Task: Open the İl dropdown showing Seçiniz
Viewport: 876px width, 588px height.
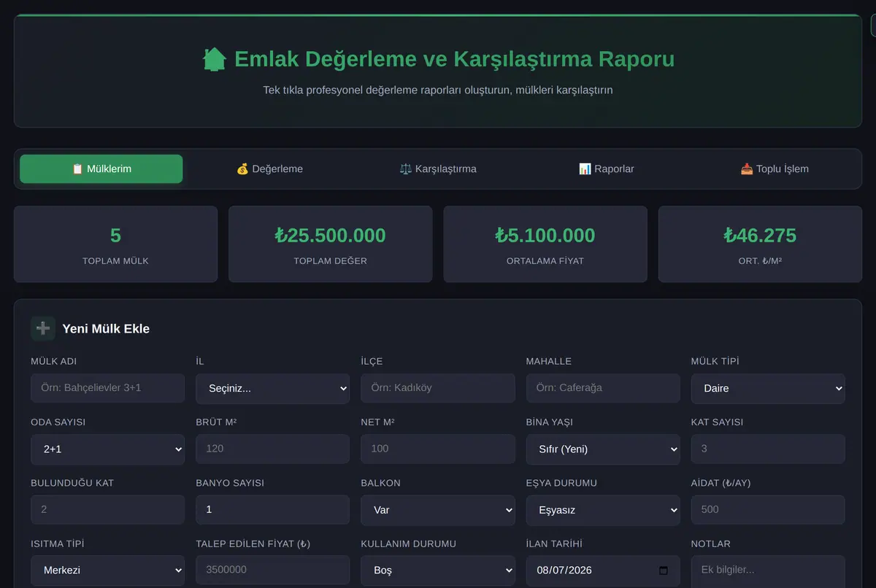Action: (273, 389)
